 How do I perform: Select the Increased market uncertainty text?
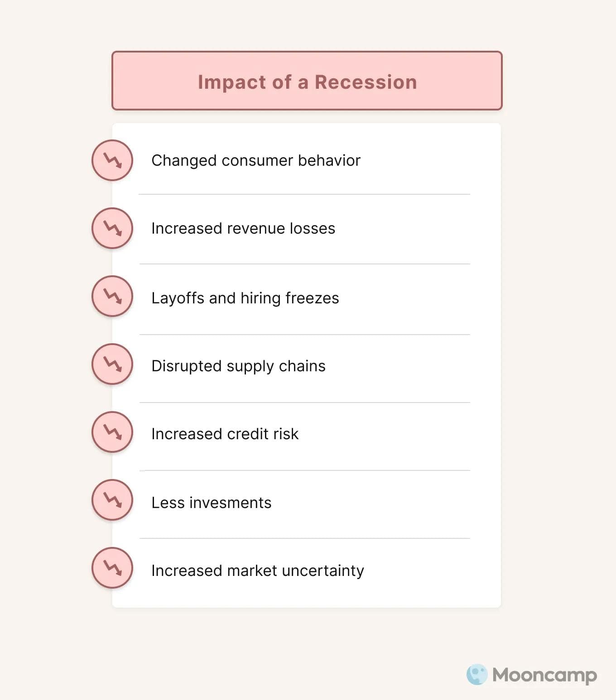click(x=257, y=571)
